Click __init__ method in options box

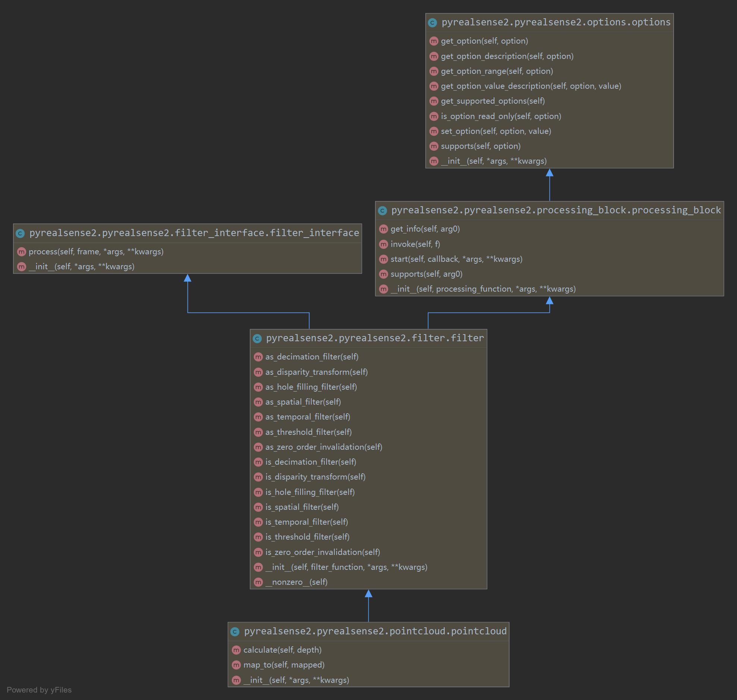coord(494,161)
